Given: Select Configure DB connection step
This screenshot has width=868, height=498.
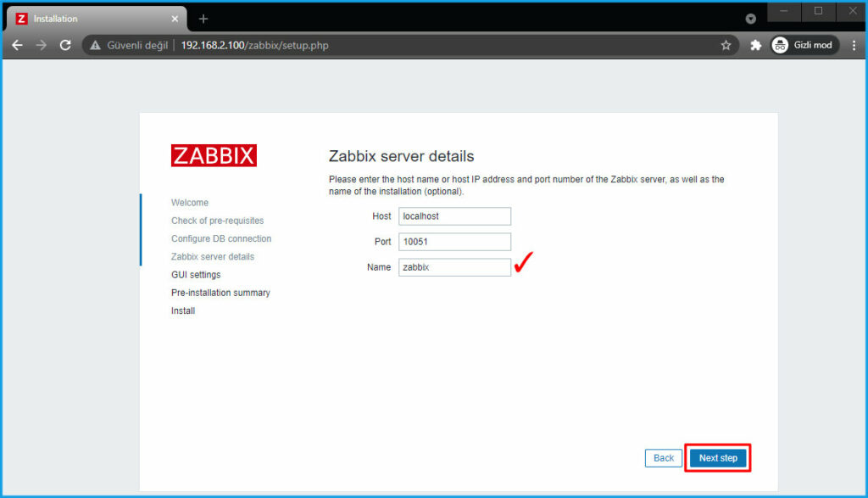Looking at the screenshot, I should (x=221, y=238).
